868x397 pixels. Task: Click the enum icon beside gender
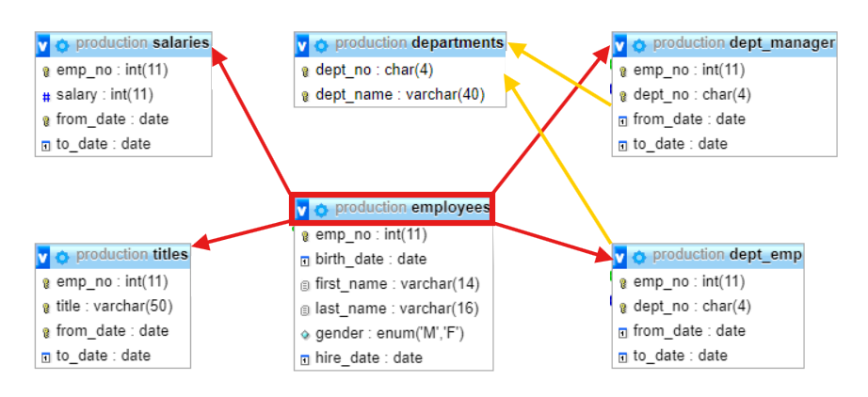click(305, 335)
